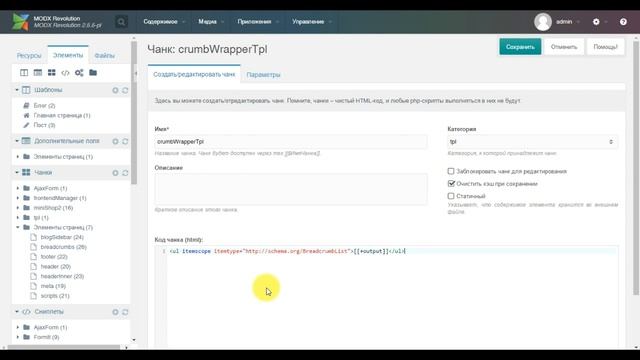
Task: Toggle Очистить кэш при сохранении checkbox
Action: click(x=451, y=184)
